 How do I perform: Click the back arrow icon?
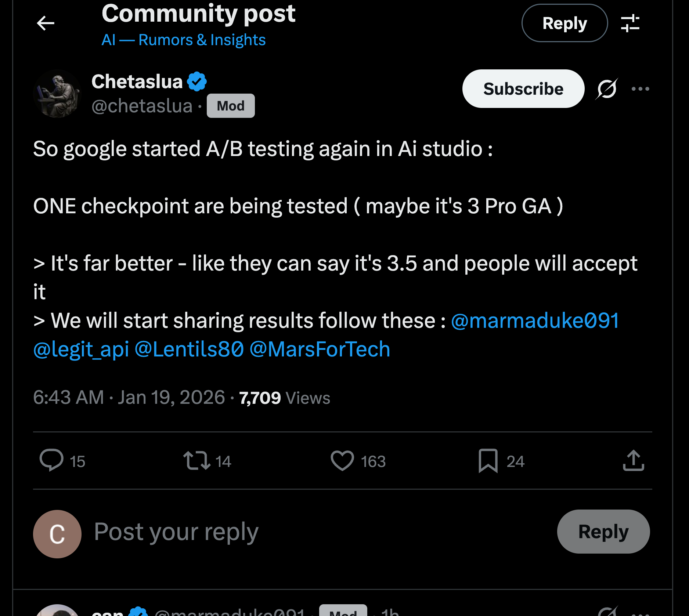[x=46, y=23]
